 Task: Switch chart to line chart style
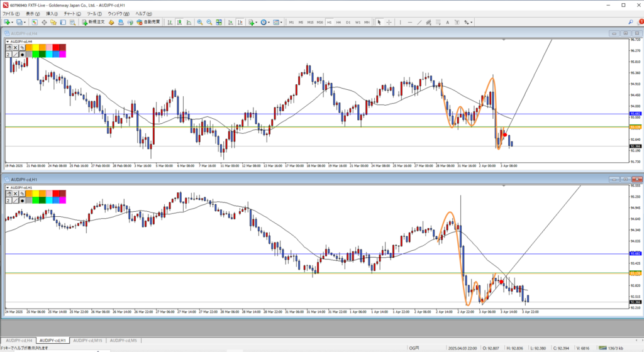click(x=189, y=22)
